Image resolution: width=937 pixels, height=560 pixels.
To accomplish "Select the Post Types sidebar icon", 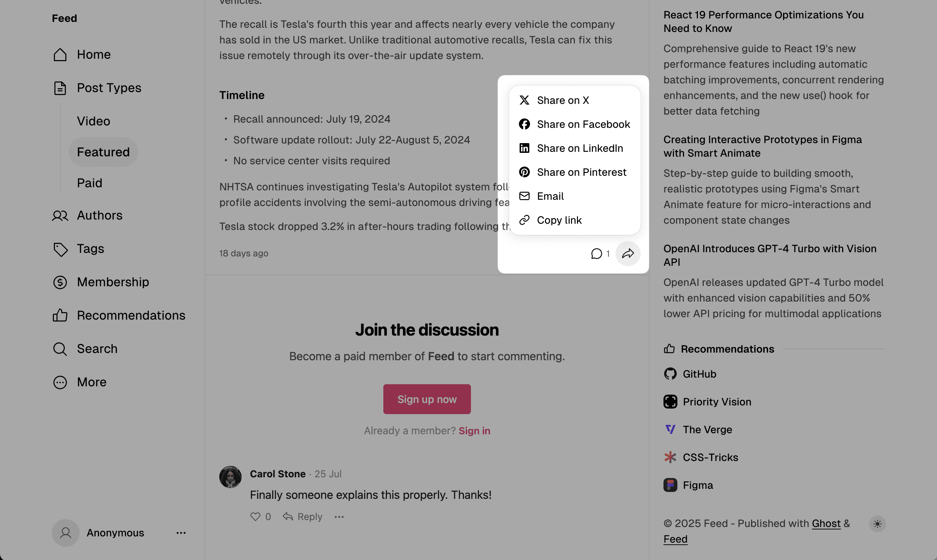I will click(x=60, y=88).
